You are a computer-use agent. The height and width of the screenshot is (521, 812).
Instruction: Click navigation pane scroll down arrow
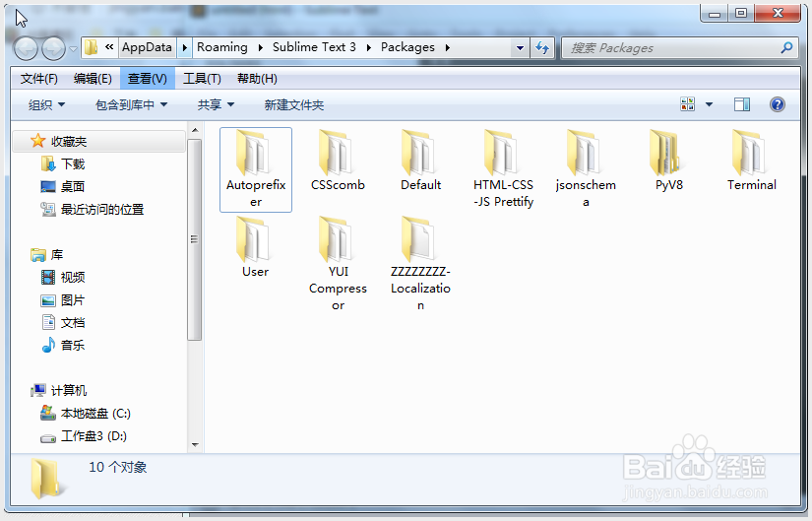point(195,445)
